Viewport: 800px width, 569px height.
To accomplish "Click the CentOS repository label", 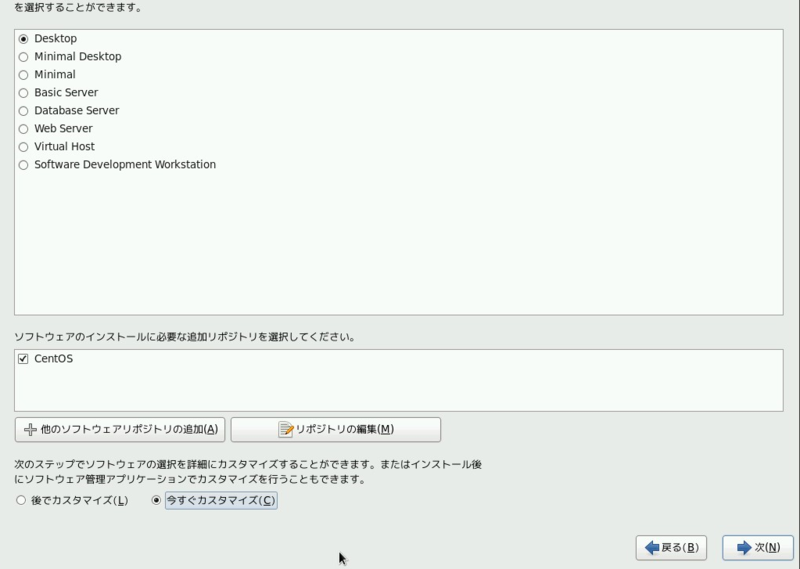I will click(54, 359).
